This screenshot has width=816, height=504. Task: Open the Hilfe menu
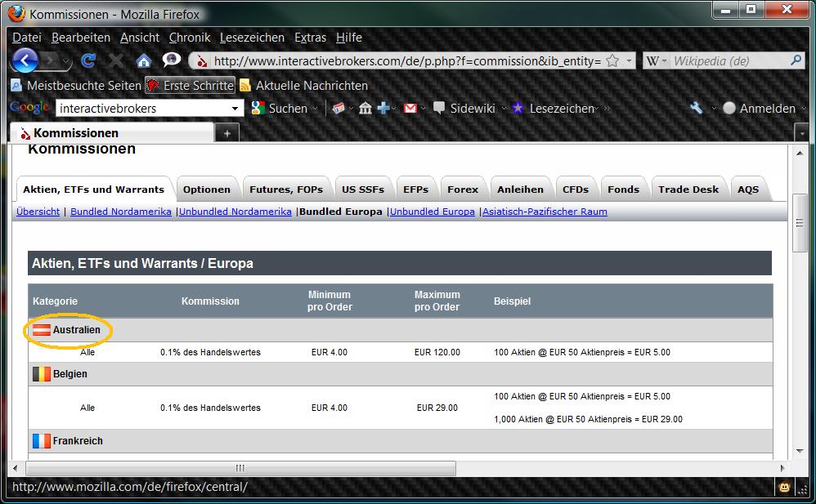point(348,38)
